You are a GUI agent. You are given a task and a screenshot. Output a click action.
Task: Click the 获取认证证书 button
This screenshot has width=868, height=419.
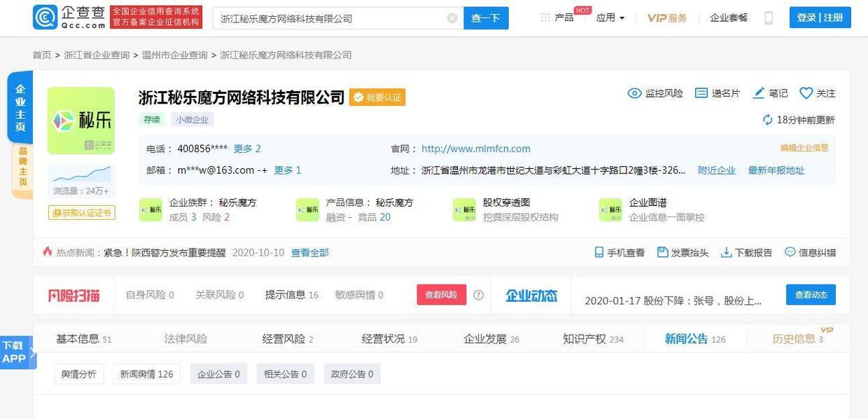[x=81, y=212]
